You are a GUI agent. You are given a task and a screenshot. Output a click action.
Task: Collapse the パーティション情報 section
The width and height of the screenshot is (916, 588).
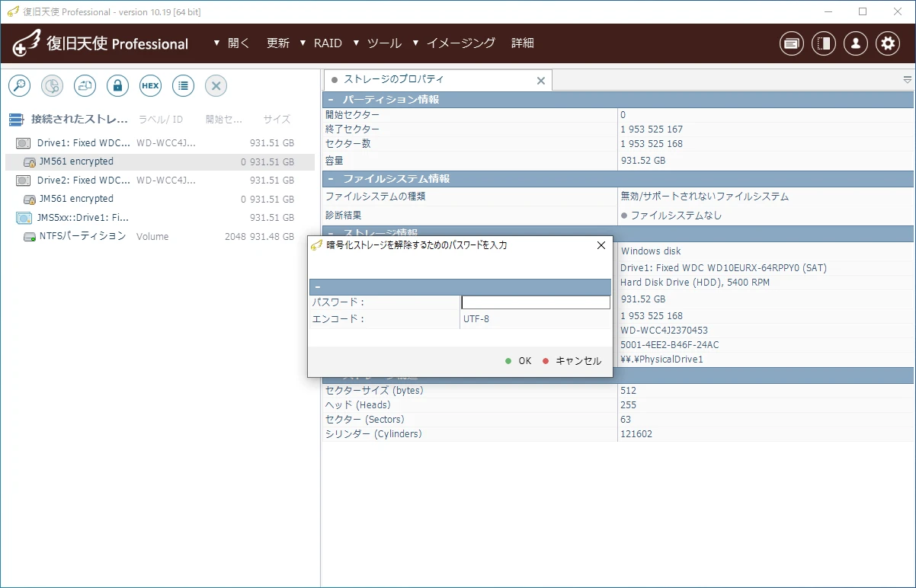[331, 100]
